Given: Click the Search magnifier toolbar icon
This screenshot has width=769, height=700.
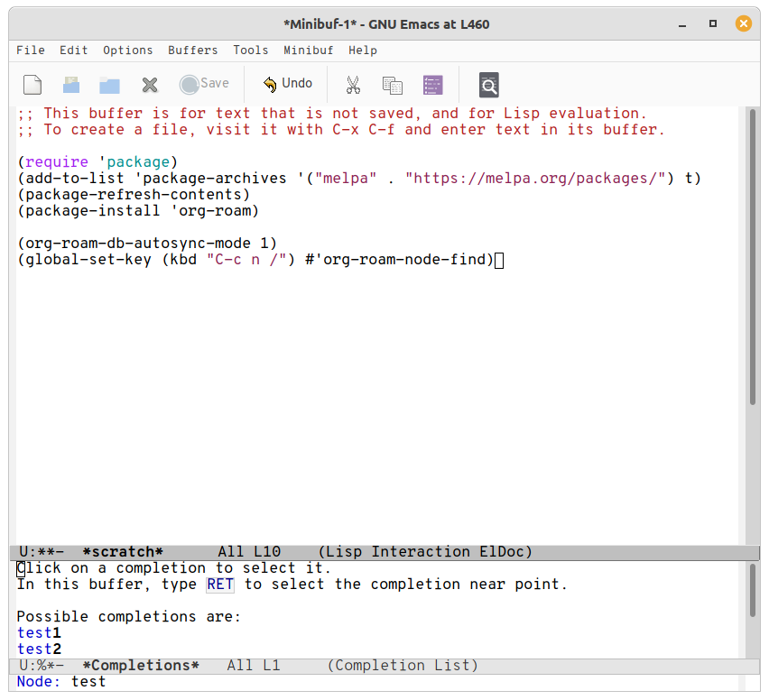Looking at the screenshot, I should 488,85.
